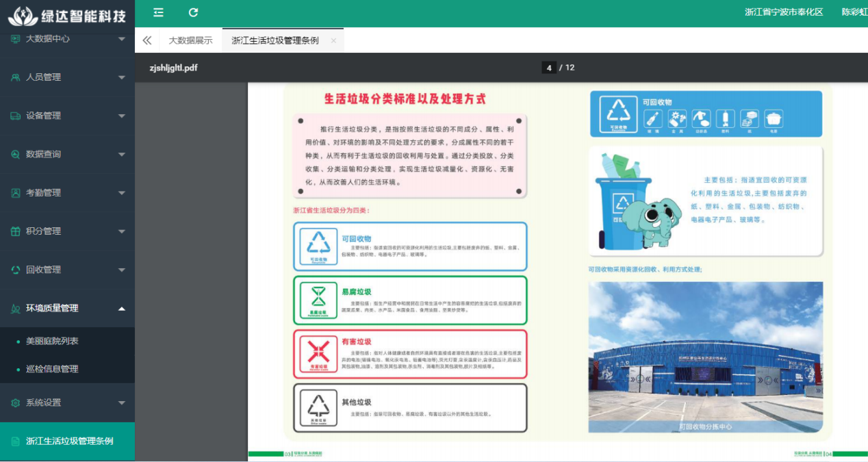Select 浙江生活垃圾管理条例 in the sidebar
The height and width of the screenshot is (462, 868).
69,441
